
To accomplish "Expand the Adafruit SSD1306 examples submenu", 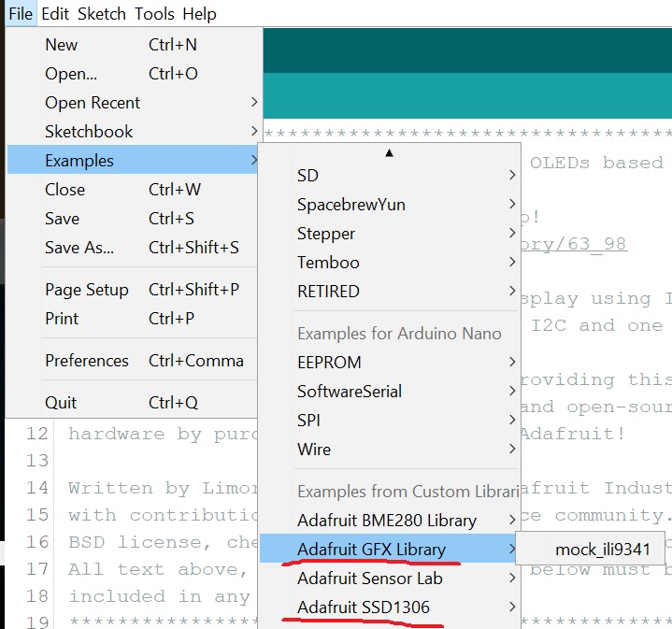I will (364, 608).
